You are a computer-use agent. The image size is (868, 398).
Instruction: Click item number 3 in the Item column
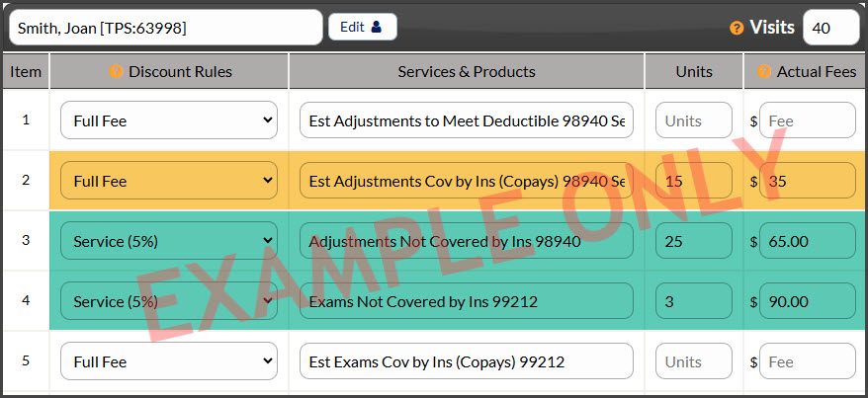26,240
